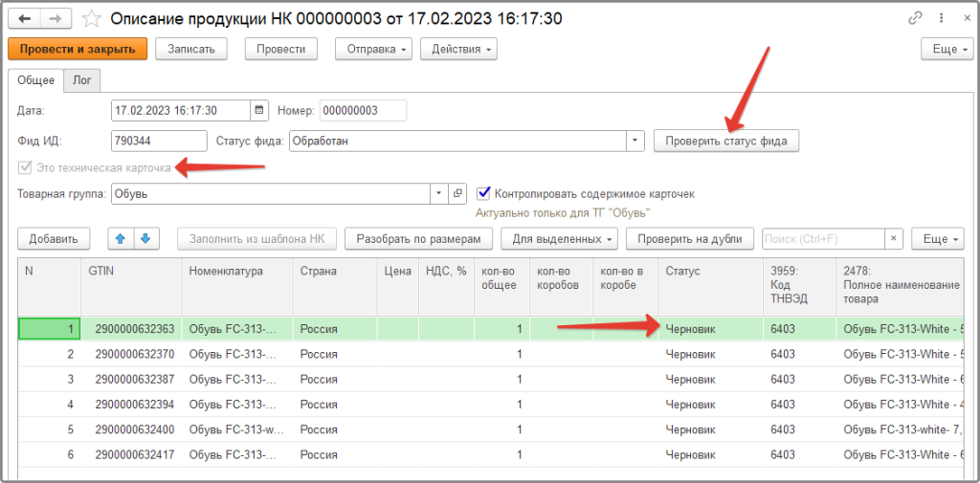This screenshot has height=483, width=980.
Task: Click the Записать button
Action: [x=191, y=49]
